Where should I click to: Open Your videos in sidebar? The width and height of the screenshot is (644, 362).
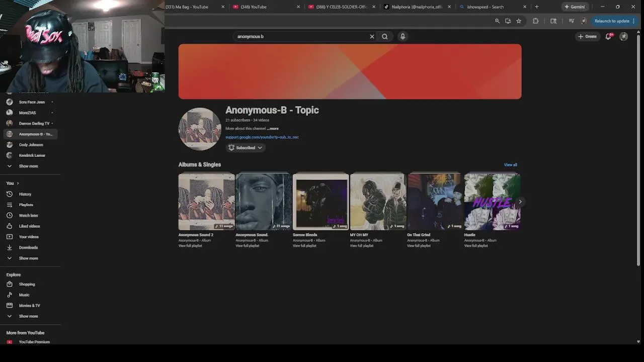pyautogui.click(x=30, y=237)
